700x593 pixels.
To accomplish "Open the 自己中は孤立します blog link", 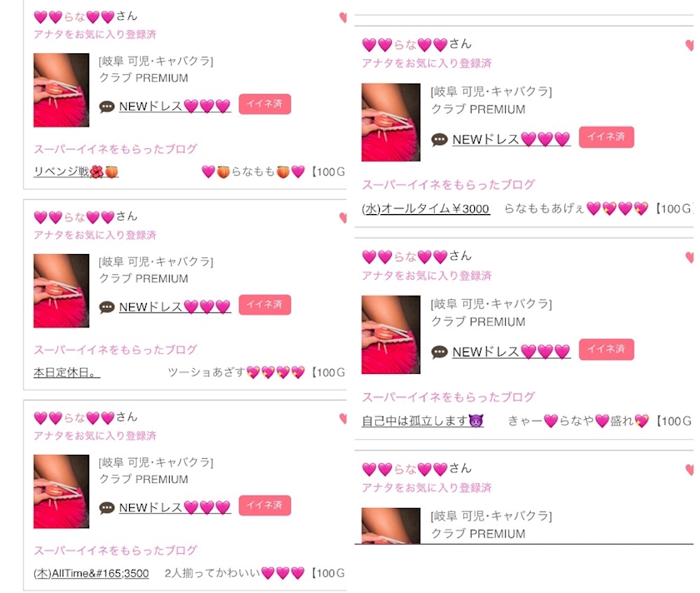I will 422,421.
